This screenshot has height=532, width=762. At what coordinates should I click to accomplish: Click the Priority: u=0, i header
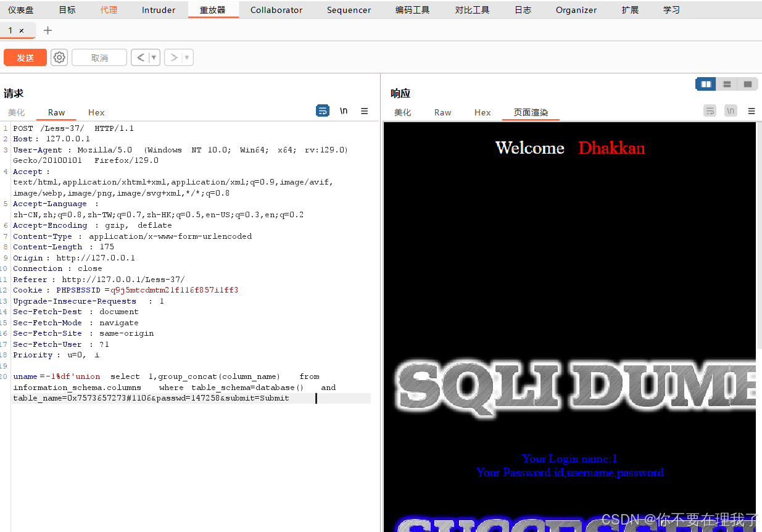point(56,355)
